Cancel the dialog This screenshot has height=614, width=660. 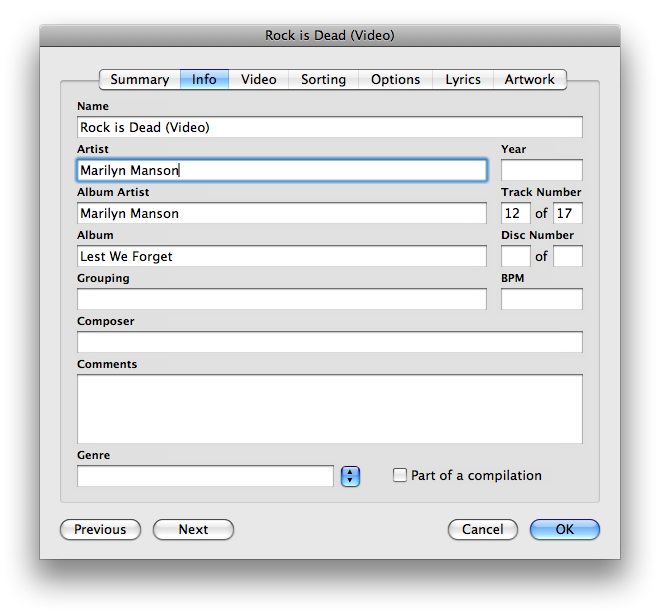[483, 529]
